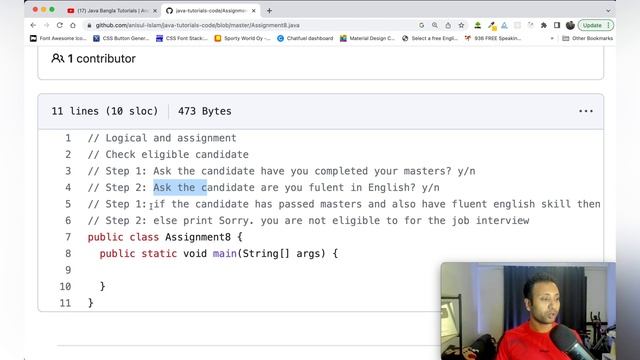
Task: Bookmark this page with the star
Action: point(461,25)
